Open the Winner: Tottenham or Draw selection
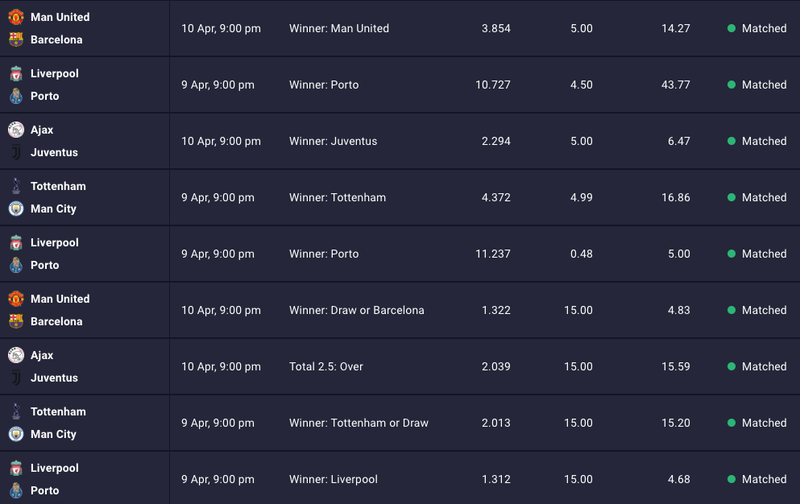 coord(359,423)
